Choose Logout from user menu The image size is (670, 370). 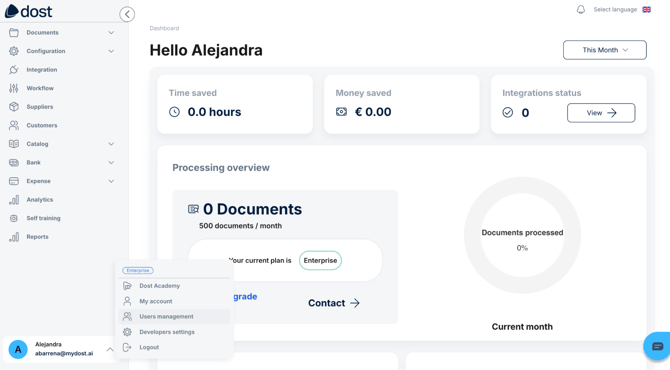174,347
